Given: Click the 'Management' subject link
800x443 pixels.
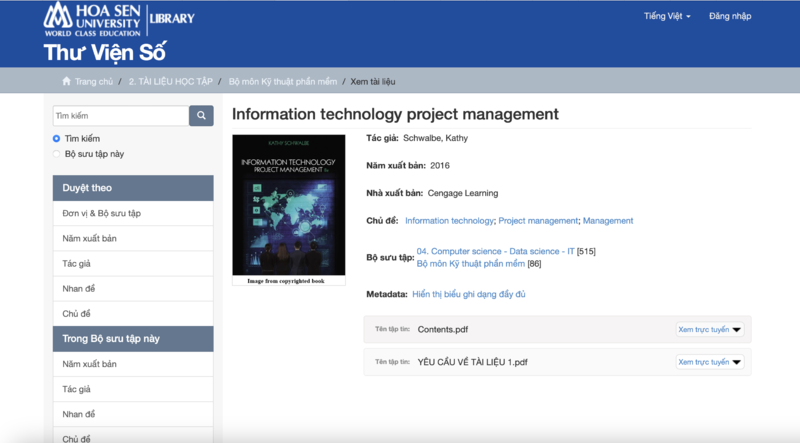Looking at the screenshot, I should tap(608, 220).
